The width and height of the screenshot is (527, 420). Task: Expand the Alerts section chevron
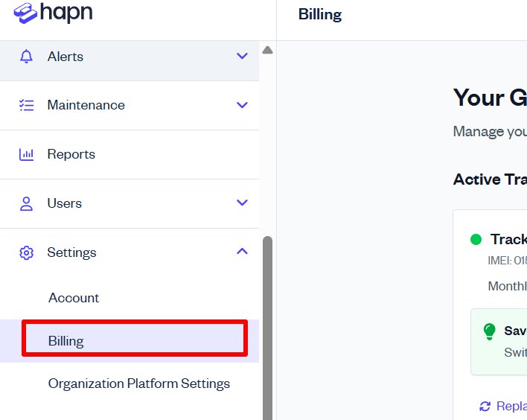(x=242, y=56)
